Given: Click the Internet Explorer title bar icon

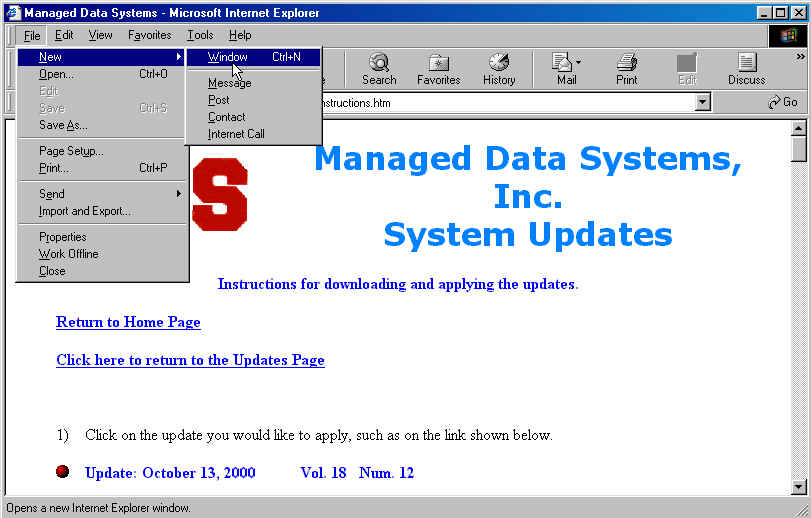Looking at the screenshot, I should coord(13,12).
